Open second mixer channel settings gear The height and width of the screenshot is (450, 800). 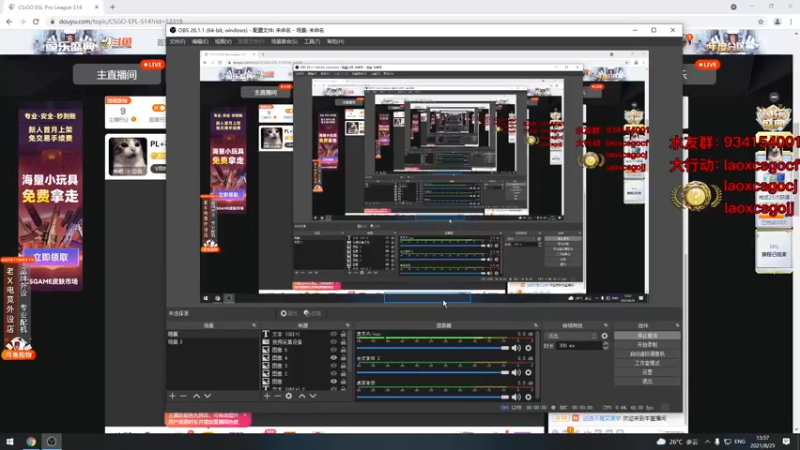(529, 372)
